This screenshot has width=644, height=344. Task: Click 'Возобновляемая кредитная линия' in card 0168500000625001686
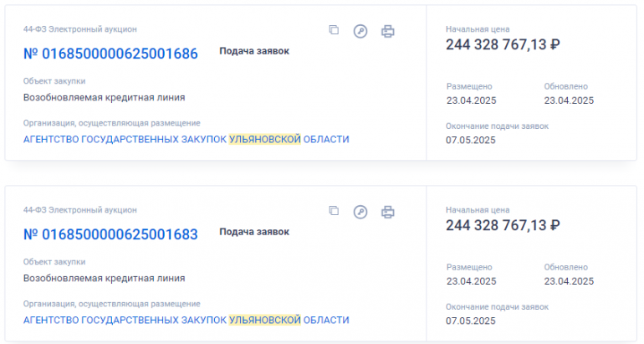104,97
